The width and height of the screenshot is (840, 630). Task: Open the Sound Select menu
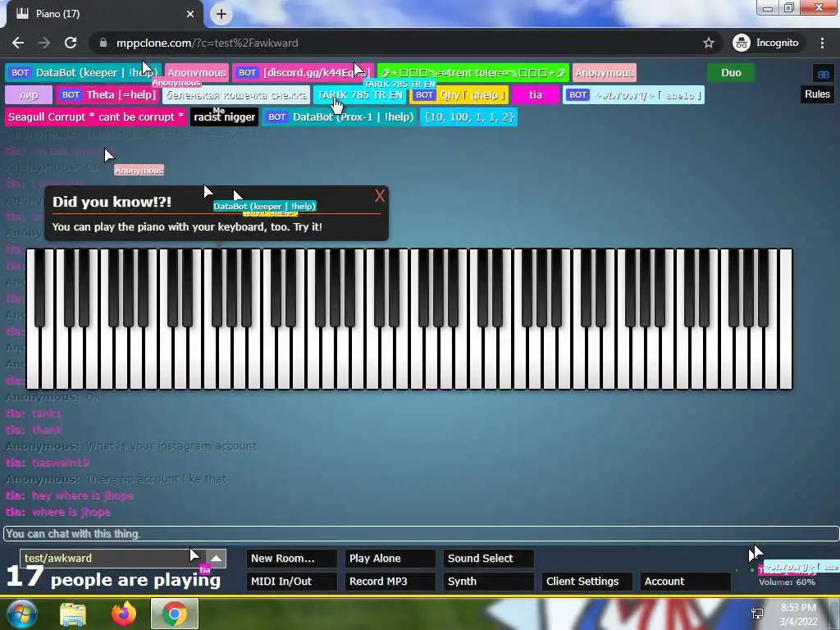click(x=489, y=558)
